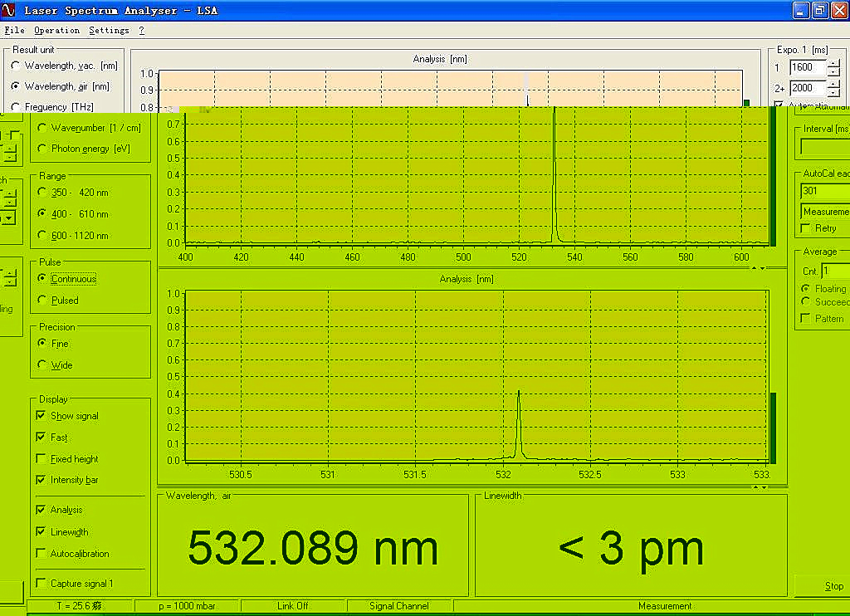
Task: Uncheck the Intensity bar option
Action: tap(42, 480)
